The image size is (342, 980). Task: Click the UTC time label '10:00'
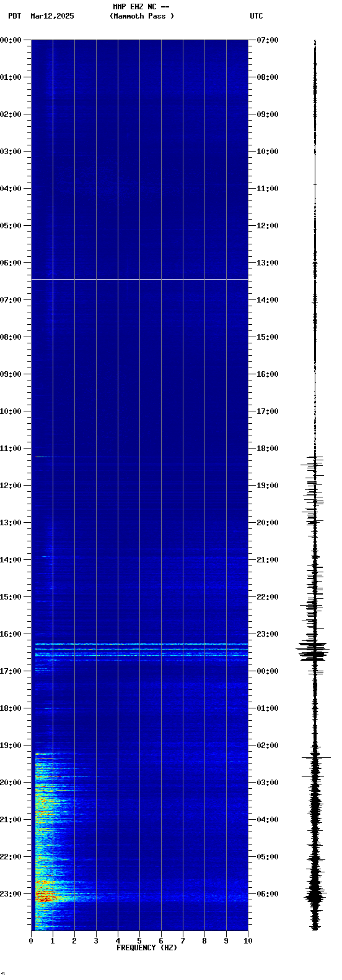[x=268, y=152]
